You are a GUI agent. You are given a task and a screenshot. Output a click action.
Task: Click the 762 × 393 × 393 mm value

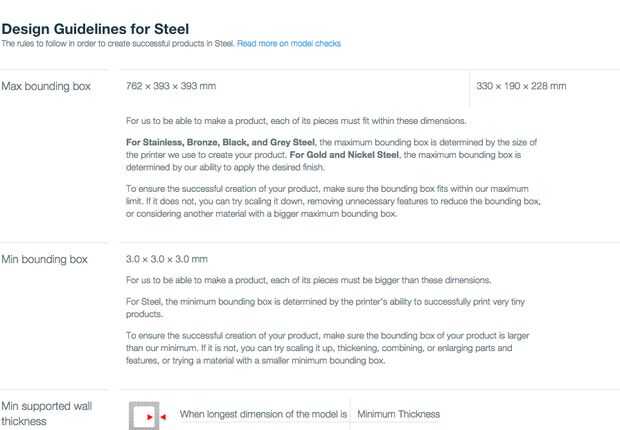(171, 86)
